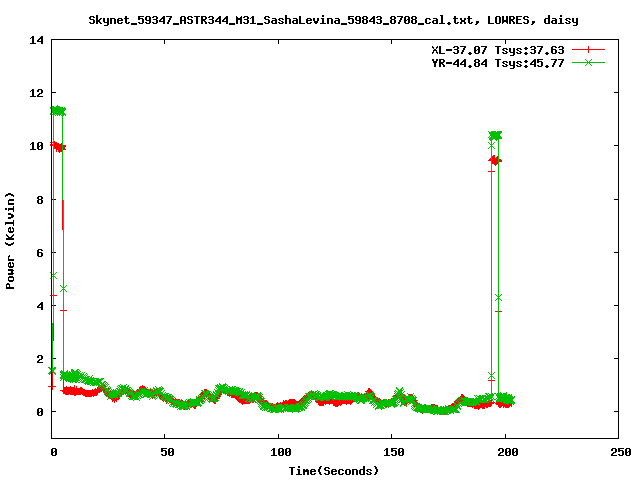Click the y-axis tick label 4
Viewport: 640px width, 480px height.
click(40, 306)
